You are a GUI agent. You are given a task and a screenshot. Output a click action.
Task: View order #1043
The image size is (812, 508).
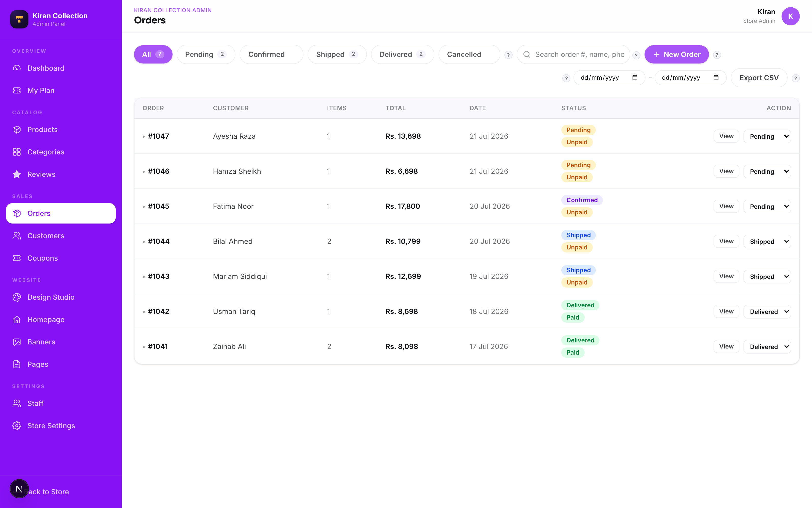[x=726, y=276]
